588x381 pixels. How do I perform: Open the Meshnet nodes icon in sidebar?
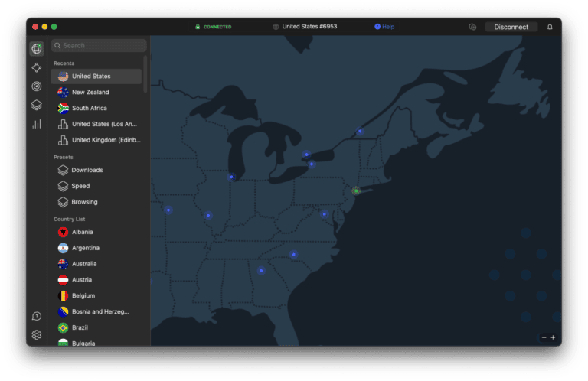pos(36,67)
